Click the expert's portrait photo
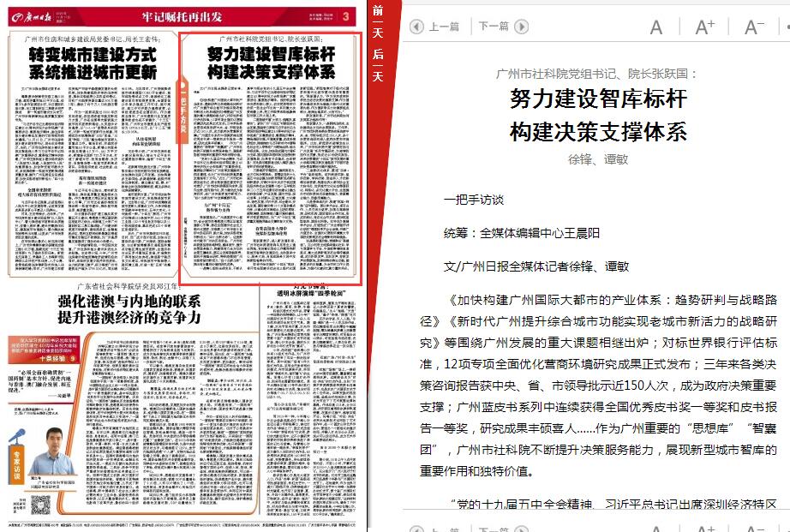 pos(54,451)
